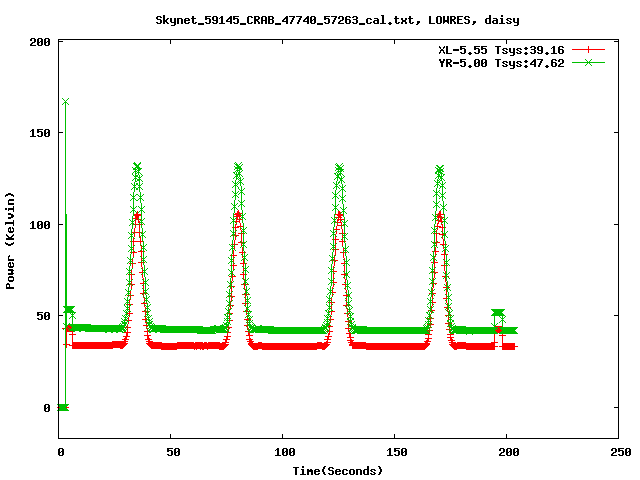The image size is (640, 480).
Task: Click the green legend line sample for YR
Action: point(588,62)
